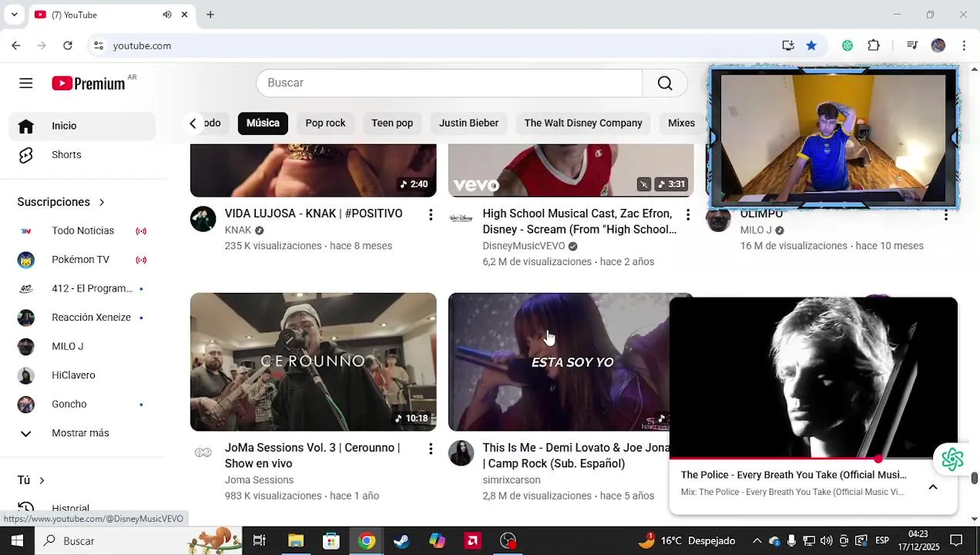
Task: Open the KNAK channel avatar
Action: click(x=203, y=219)
